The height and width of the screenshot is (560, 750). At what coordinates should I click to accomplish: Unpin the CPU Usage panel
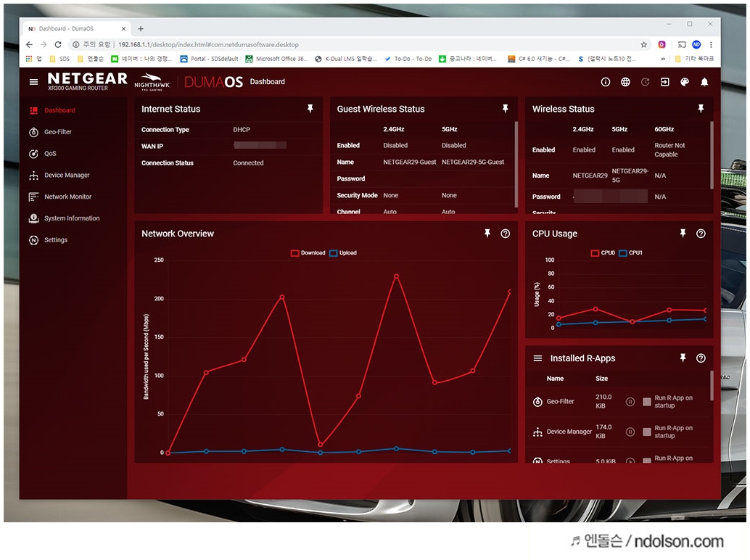pos(683,234)
